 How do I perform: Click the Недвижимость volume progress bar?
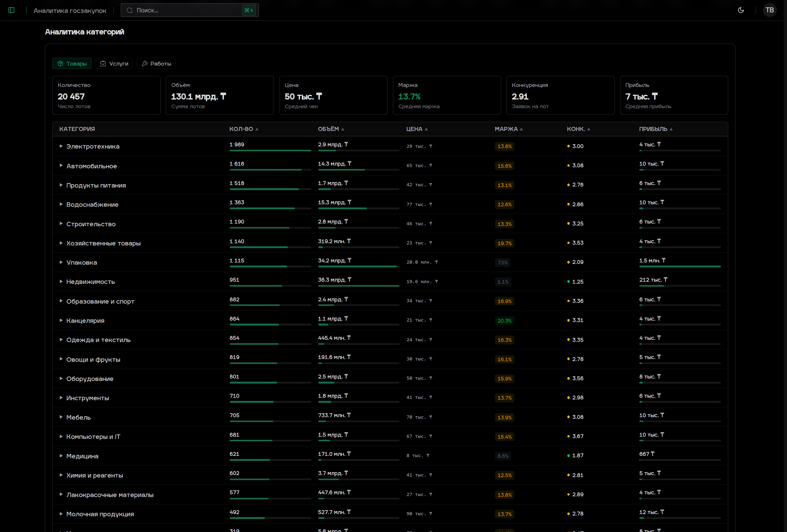(x=358, y=286)
